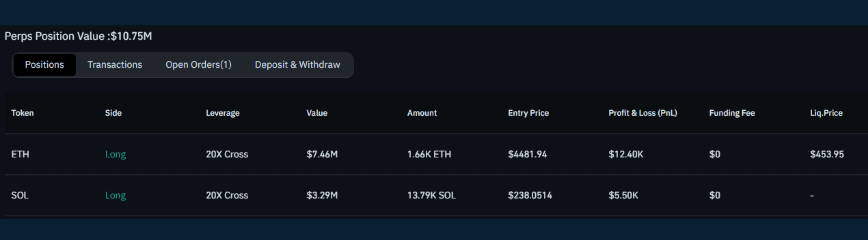Sort by the Leverage column header
The width and height of the screenshot is (868, 240).
(x=223, y=113)
